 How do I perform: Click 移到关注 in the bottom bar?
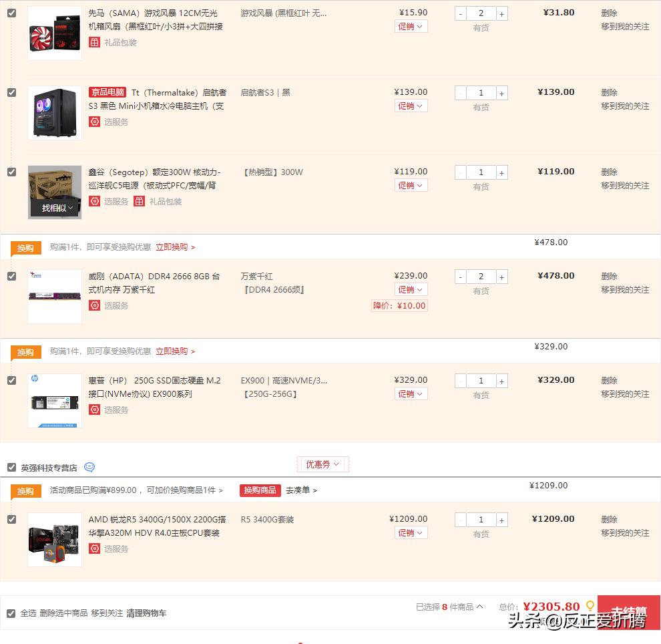(x=107, y=613)
